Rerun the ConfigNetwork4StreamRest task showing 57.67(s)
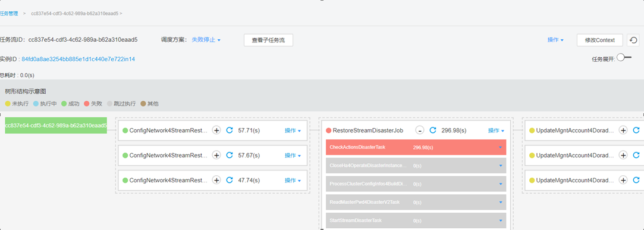 (x=230, y=155)
